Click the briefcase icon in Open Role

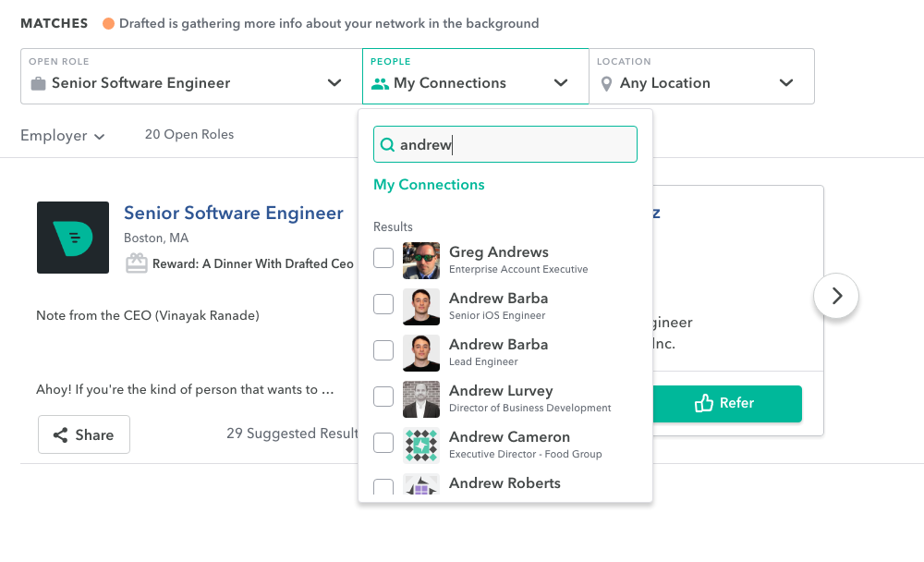coord(38,83)
